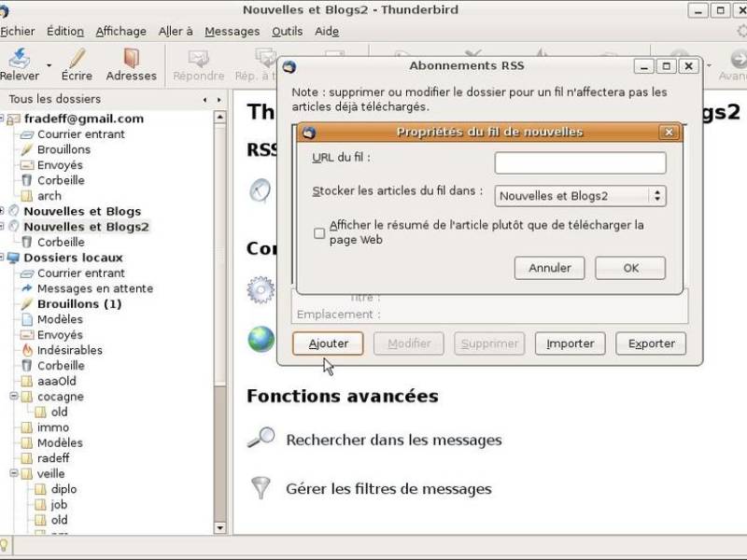
Task: Select the 'immo' folder in the tree
Action: 53,427
